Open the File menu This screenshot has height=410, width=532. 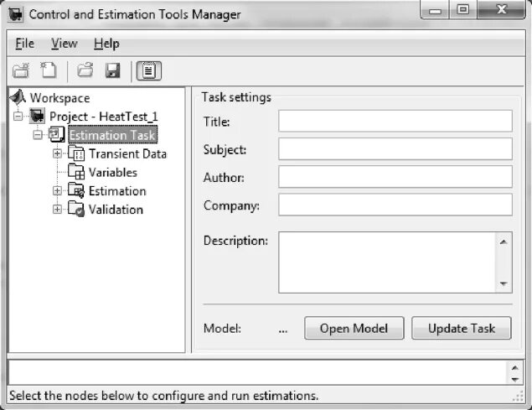click(25, 44)
